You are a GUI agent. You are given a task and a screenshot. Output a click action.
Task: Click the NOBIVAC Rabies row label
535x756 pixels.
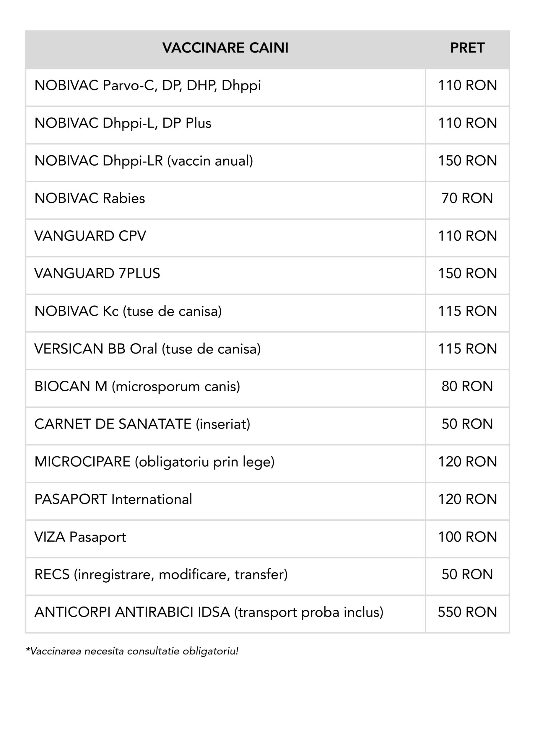point(90,198)
